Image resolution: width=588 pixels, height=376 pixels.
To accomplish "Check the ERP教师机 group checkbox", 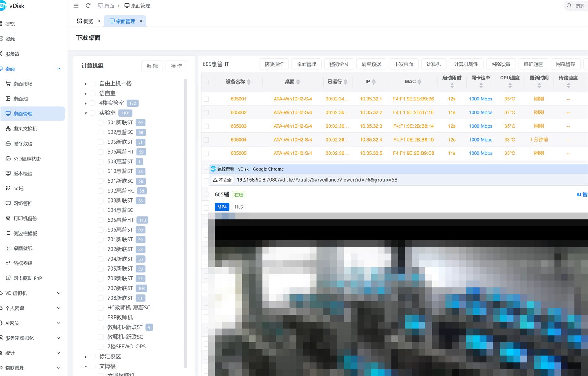I will (101, 317).
